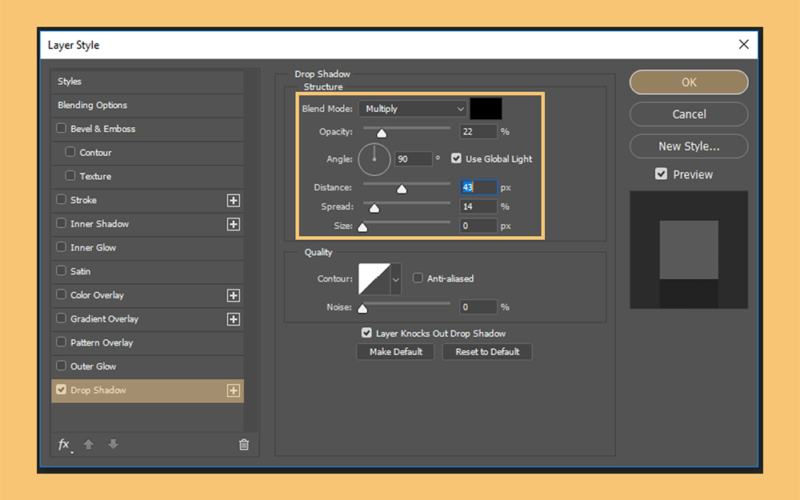The width and height of the screenshot is (800, 500).
Task: Add another Inner Shadow effect with plus icon
Action: (x=233, y=224)
